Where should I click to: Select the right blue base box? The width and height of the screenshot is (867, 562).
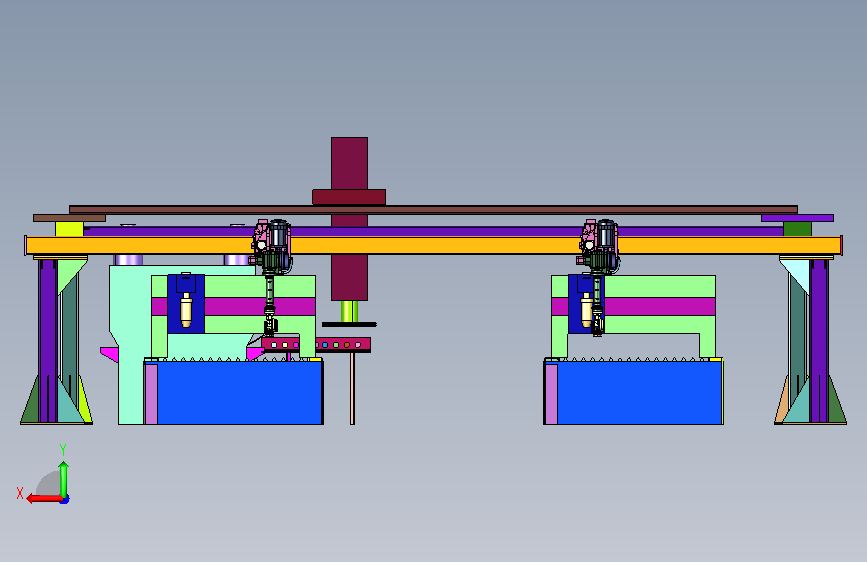[x=639, y=393]
